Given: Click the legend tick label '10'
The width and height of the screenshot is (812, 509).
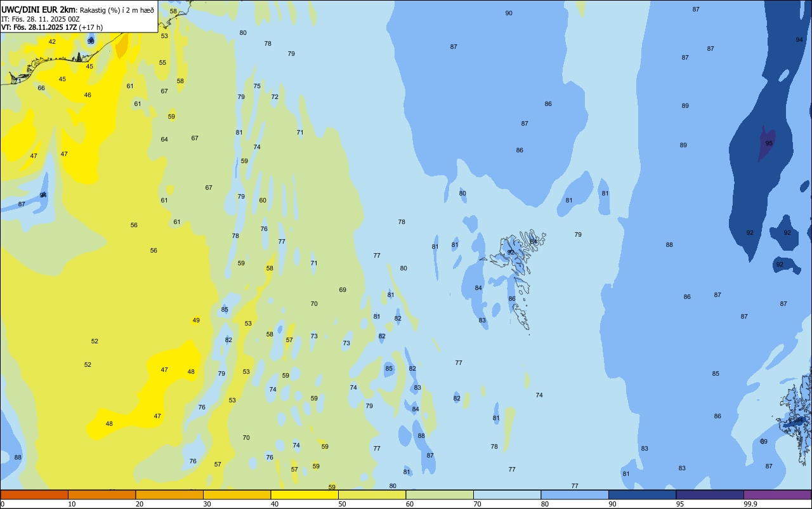Looking at the screenshot, I should pyautogui.click(x=72, y=504).
